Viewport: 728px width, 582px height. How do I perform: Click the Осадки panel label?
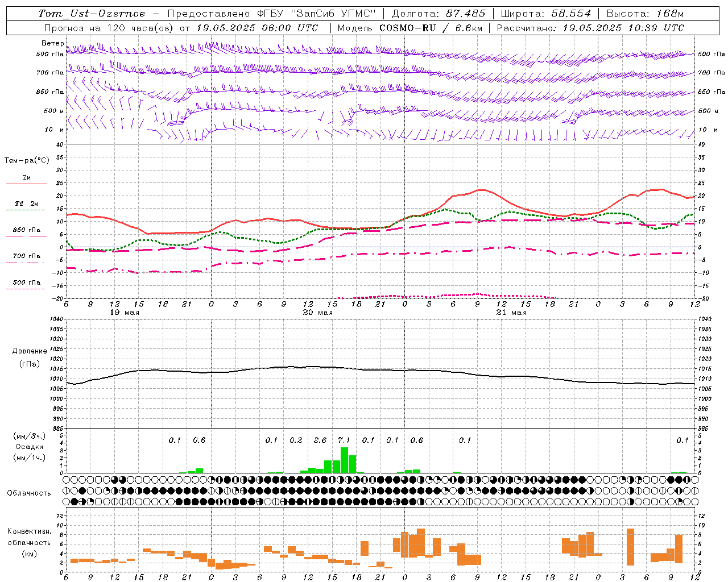[29, 447]
